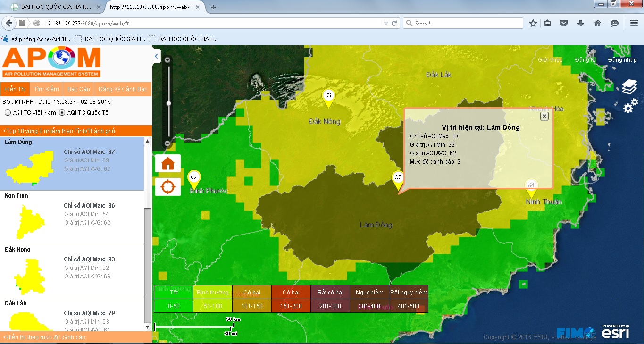Close the Lâm Đồng info popup
Screen dimensions: 644x344
point(544,116)
